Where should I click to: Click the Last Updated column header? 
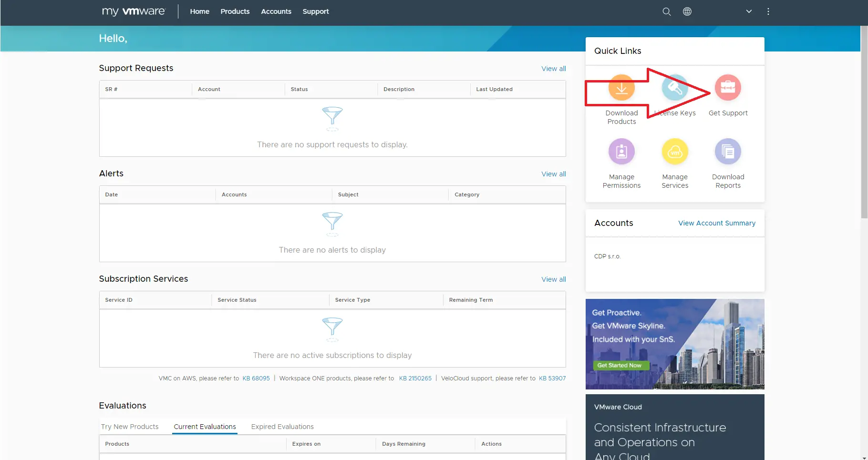518,89
